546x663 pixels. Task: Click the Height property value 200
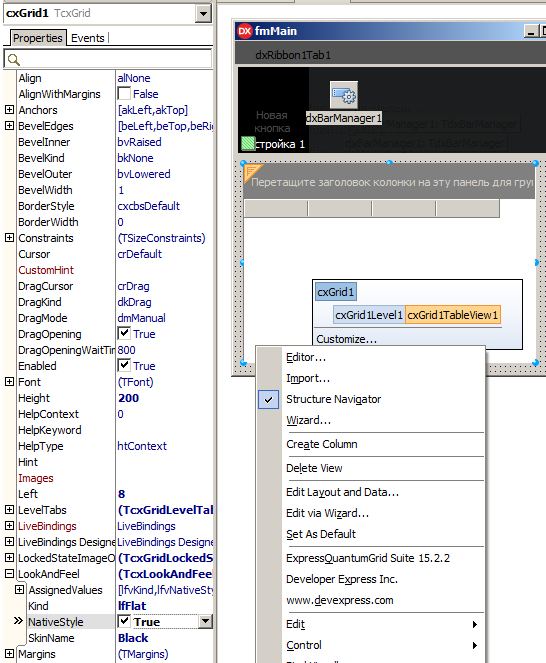129,398
